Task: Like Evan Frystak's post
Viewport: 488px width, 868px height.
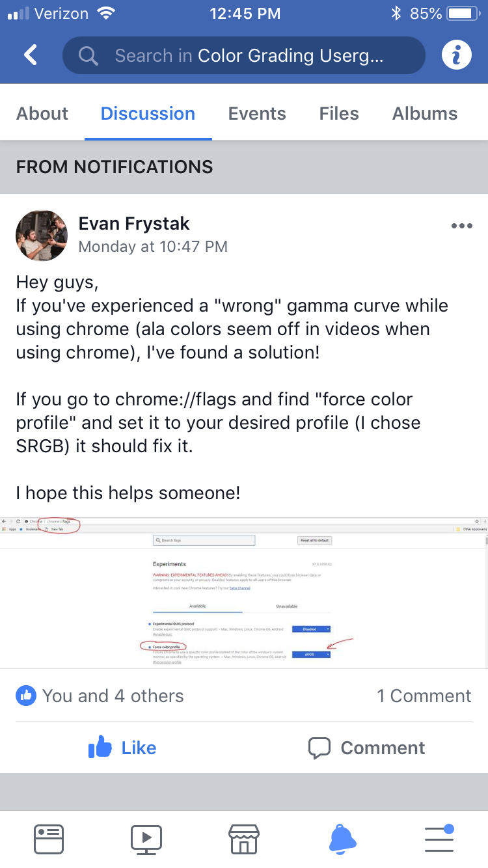Action: point(122,748)
